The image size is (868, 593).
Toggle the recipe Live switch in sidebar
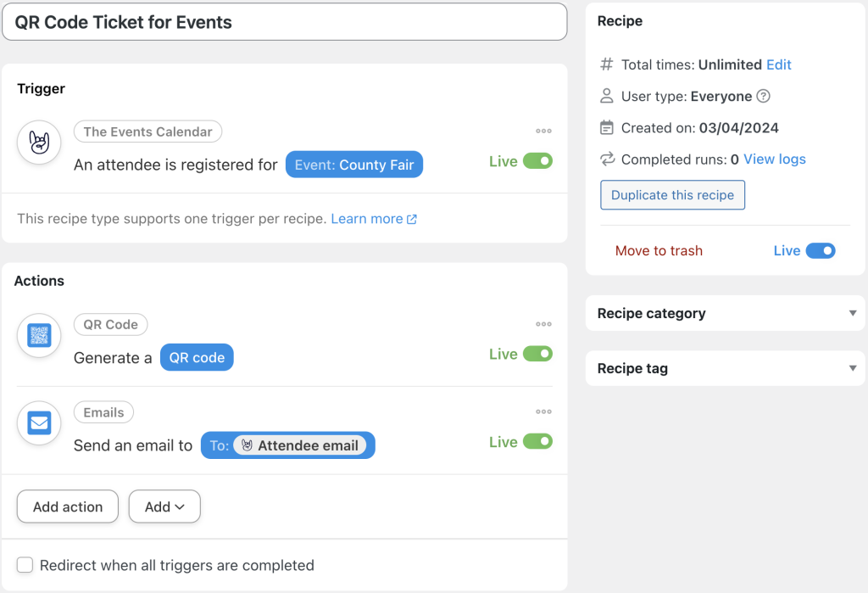pos(820,250)
